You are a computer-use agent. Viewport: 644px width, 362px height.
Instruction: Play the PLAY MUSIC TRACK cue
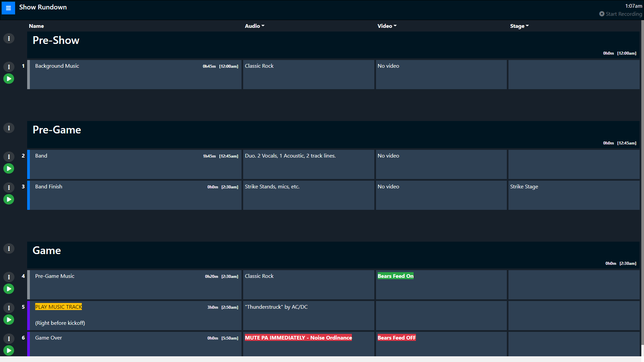(x=9, y=319)
